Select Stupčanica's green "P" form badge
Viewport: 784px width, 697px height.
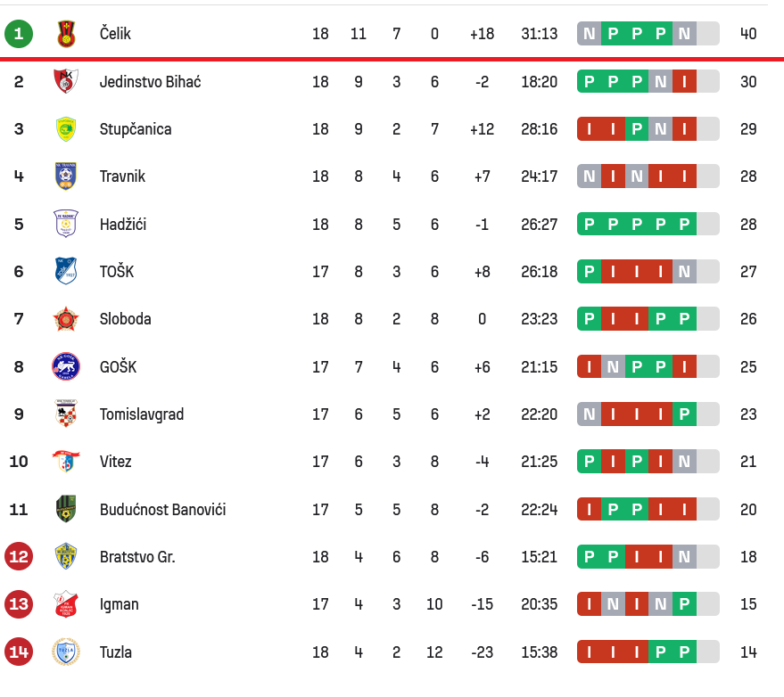pyautogui.click(x=636, y=129)
